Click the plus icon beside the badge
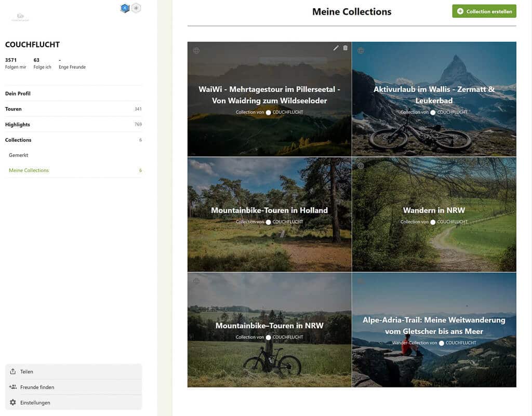 point(136,8)
